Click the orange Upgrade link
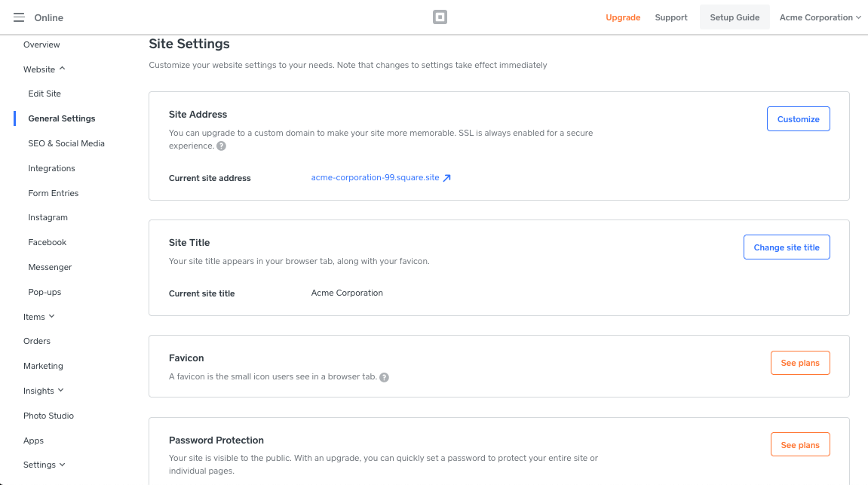 pyautogui.click(x=623, y=17)
